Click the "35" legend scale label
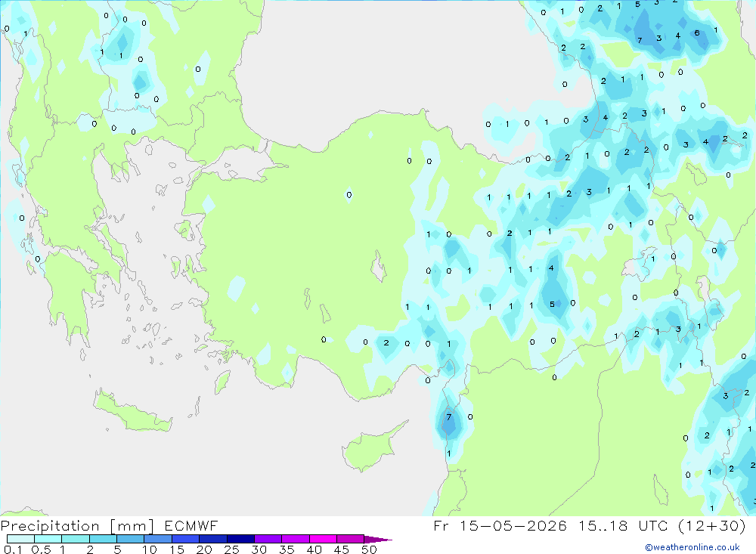Image resolution: width=756 pixels, height=554 pixels. [x=287, y=549]
